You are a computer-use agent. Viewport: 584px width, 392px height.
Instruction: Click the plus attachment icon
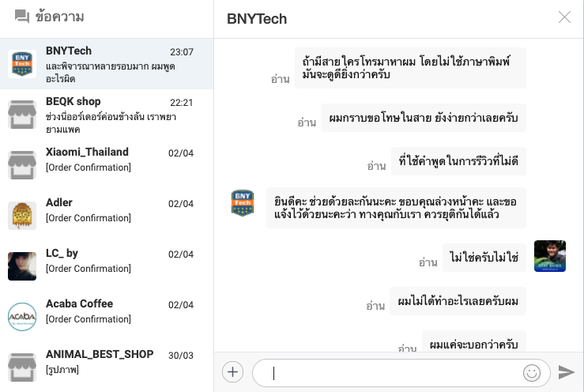pyautogui.click(x=232, y=372)
